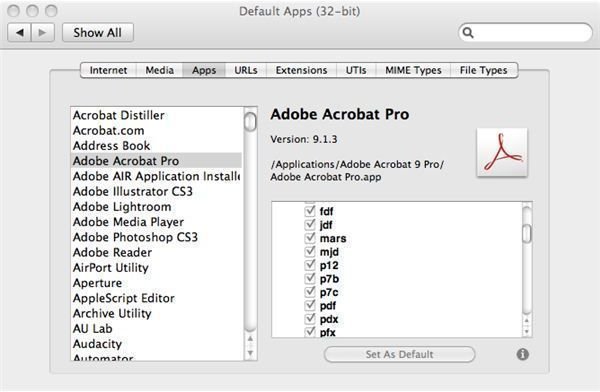Choose Adobe Illustrator CS3 in list
This screenshot has width=600, height=392.
[157, 191]
